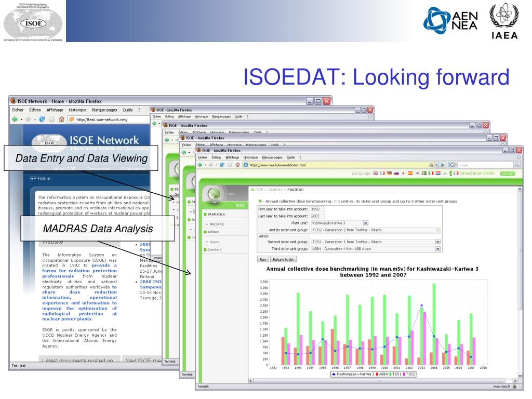Reload the ISOE Network Home window page
This screenshot has width=532, height=399.
(42, 119)
